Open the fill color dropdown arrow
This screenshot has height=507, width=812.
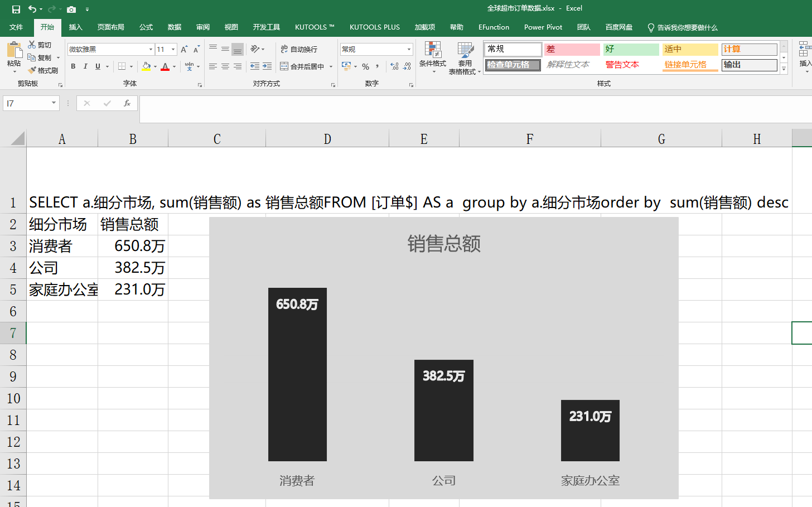click(x=155, y=66)
